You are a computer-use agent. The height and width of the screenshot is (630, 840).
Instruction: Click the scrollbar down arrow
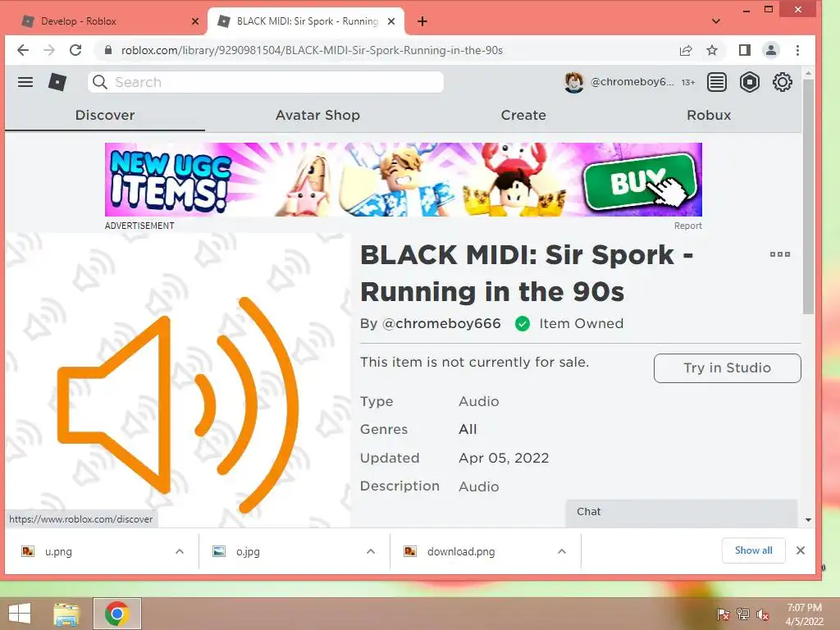(808, 519)
